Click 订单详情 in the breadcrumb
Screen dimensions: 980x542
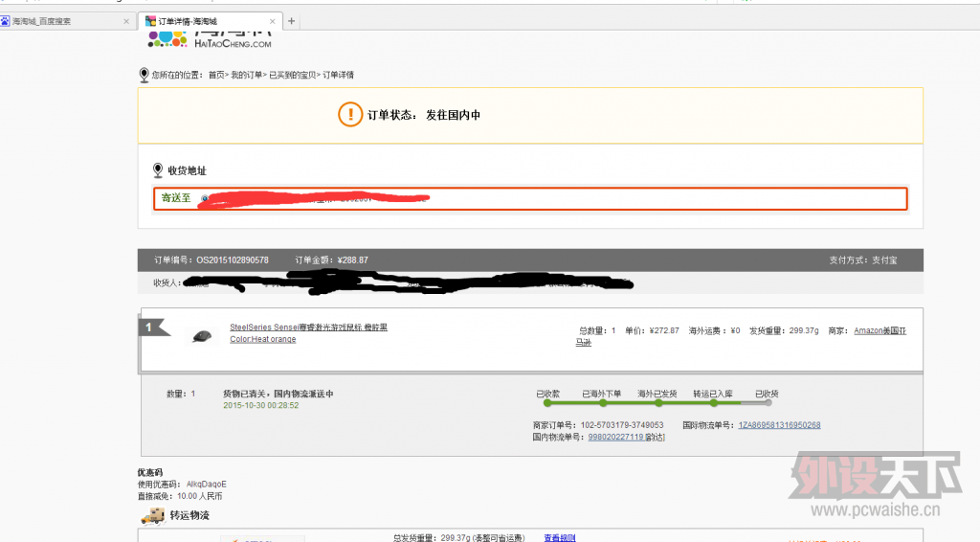point(338,75)
